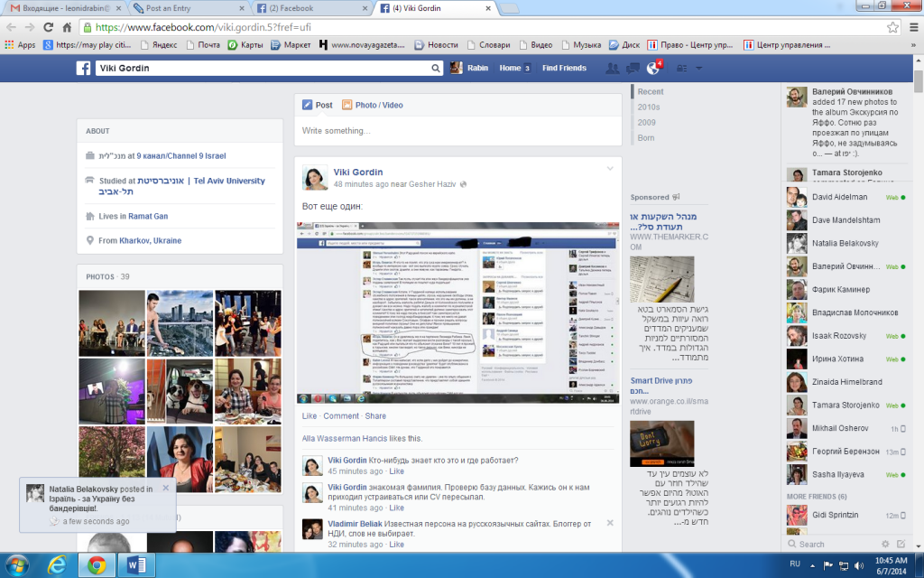
Task: Switch to Gmail inbox tab
Action: tap(64, 8)
